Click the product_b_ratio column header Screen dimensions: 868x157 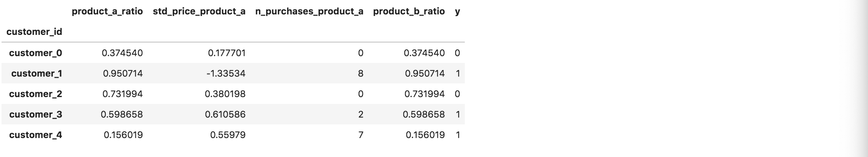pos(409,11)
